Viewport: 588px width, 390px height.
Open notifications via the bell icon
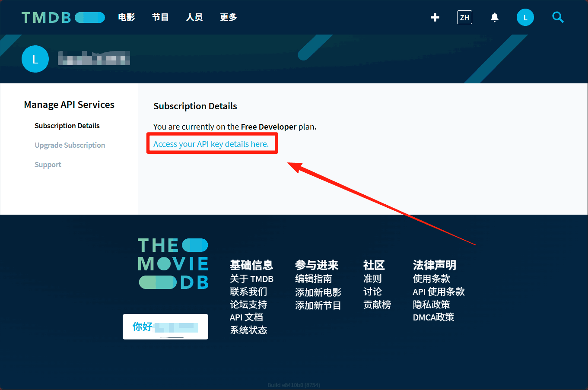pyautogui.click(x=494, y=17)
